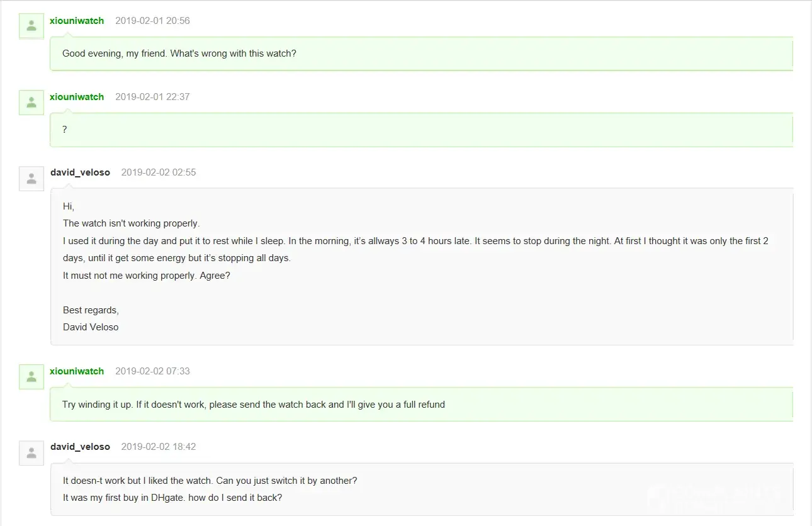
Task: Open david_veloso username link dated 18:42
Action: pyautogui.click(x=80, y=447)
